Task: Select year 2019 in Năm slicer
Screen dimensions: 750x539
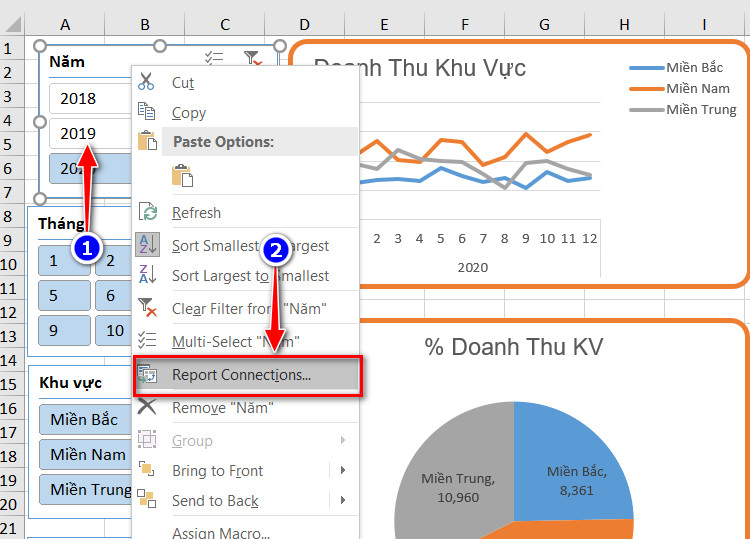Action: tap(90, 133)
